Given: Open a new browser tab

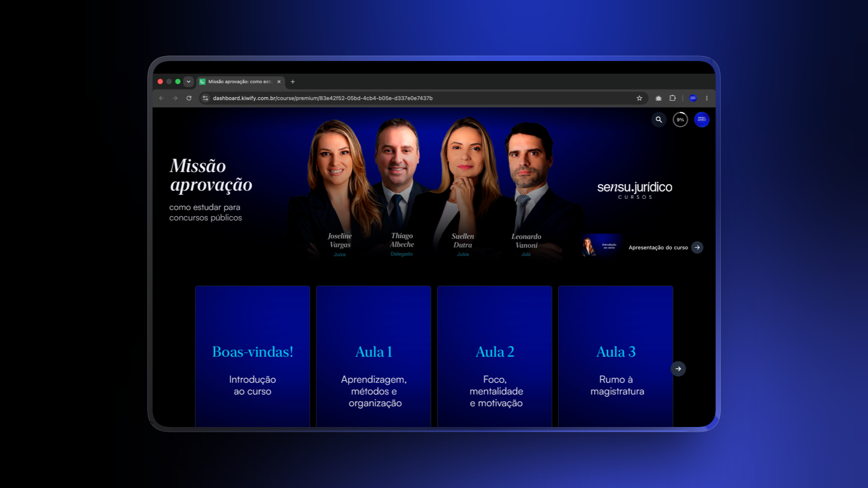Looking at the screenshot, I should point(292,82).
